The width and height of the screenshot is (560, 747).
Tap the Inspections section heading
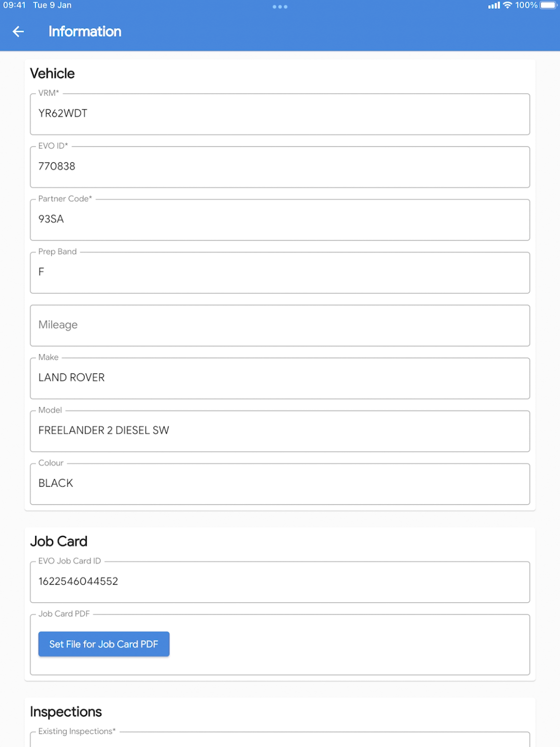[x=66, y=712]
